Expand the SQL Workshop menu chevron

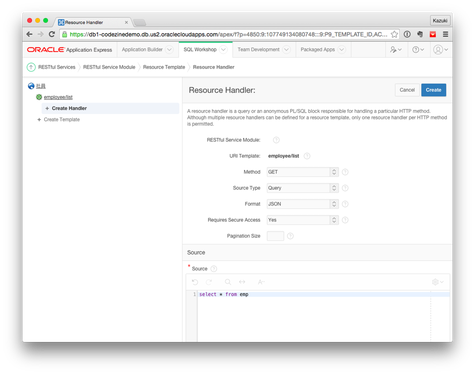223,50
